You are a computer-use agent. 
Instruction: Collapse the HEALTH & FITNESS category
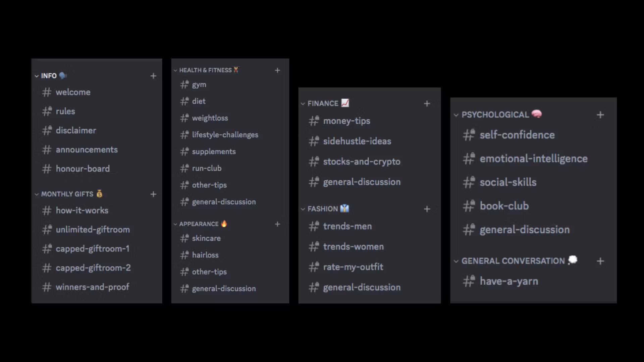click(x=175, y=70)
